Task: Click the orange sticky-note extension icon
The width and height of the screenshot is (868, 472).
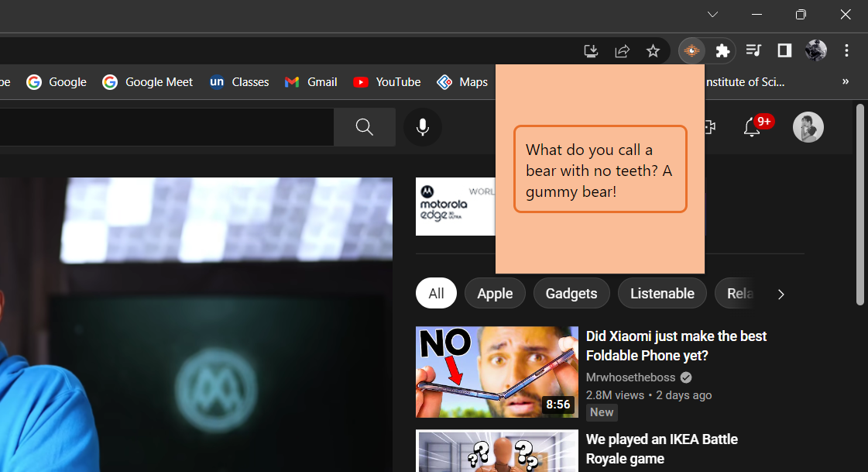Action: point(691,50)
